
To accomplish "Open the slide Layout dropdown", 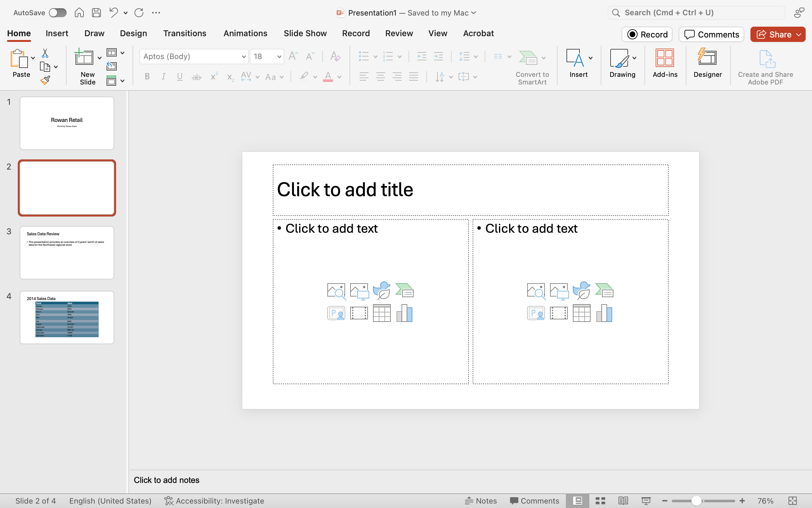I will point(115,53).
